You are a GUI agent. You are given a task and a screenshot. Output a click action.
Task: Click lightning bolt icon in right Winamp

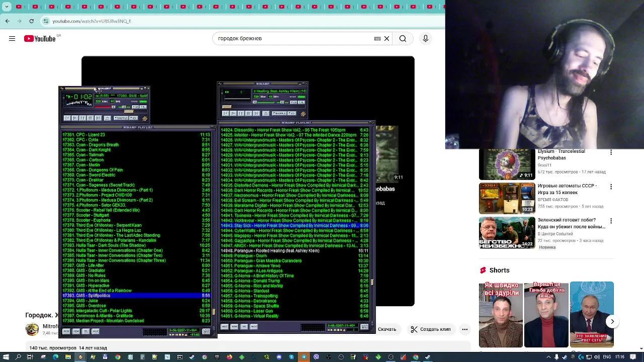click(303, 114)
